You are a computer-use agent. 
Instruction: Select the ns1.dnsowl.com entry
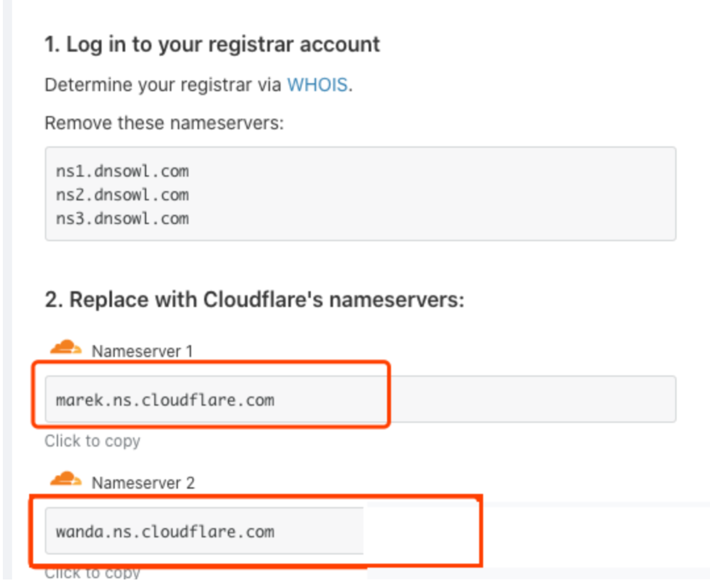click(122, 171)
